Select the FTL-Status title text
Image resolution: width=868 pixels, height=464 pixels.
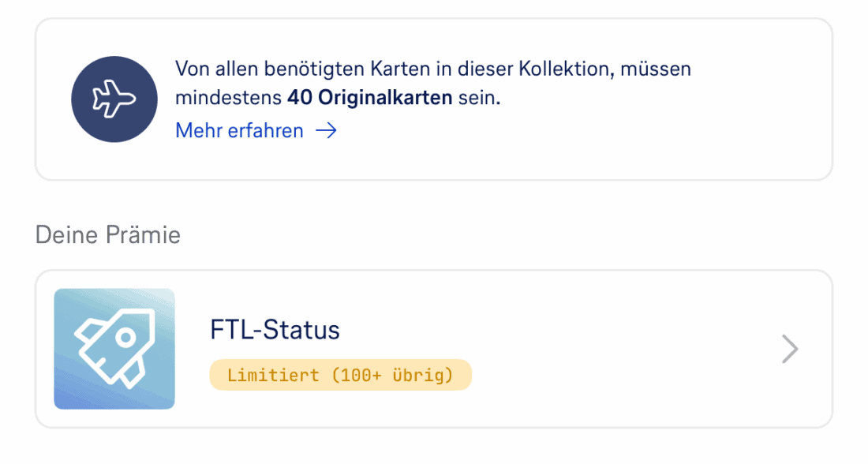275,329
